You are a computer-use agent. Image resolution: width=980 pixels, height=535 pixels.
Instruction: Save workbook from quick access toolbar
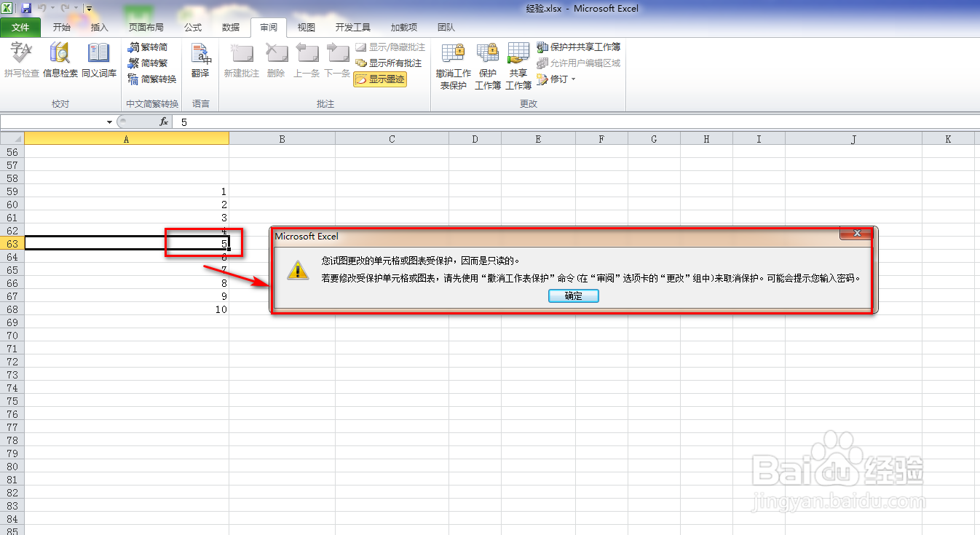(26, 8)
